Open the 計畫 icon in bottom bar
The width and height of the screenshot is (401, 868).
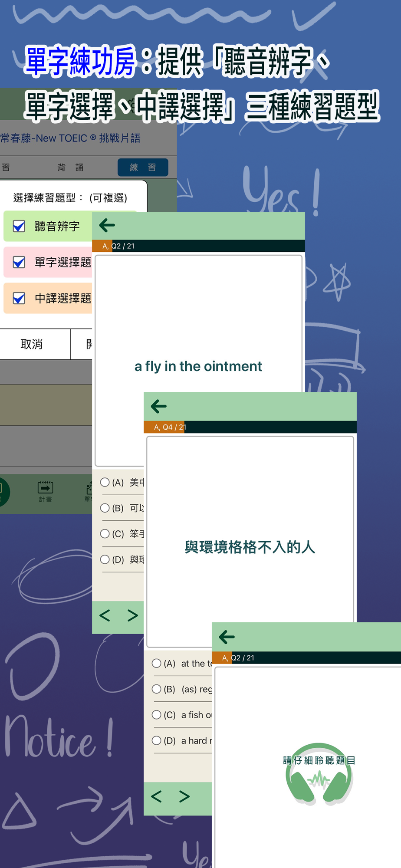[45, 491]
